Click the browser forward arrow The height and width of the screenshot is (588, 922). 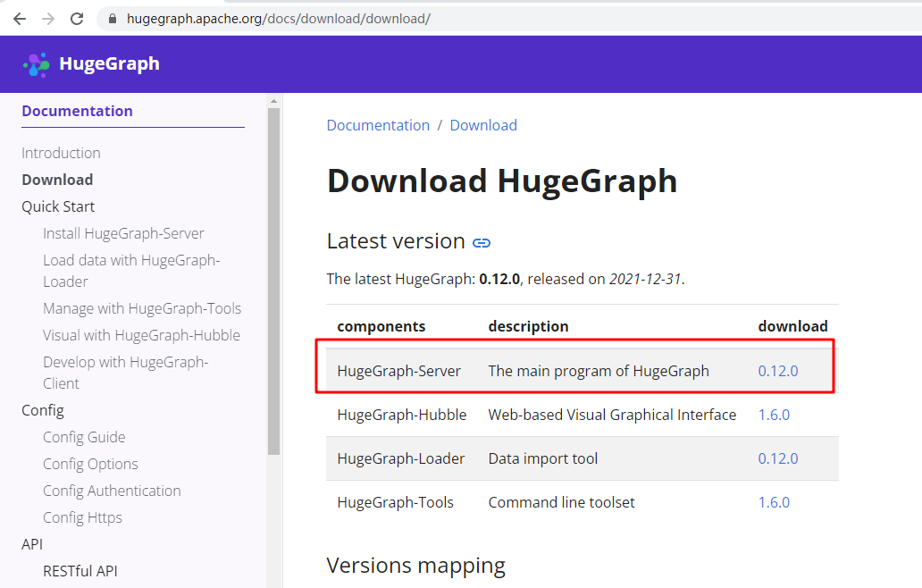click(x=48, y=19)
